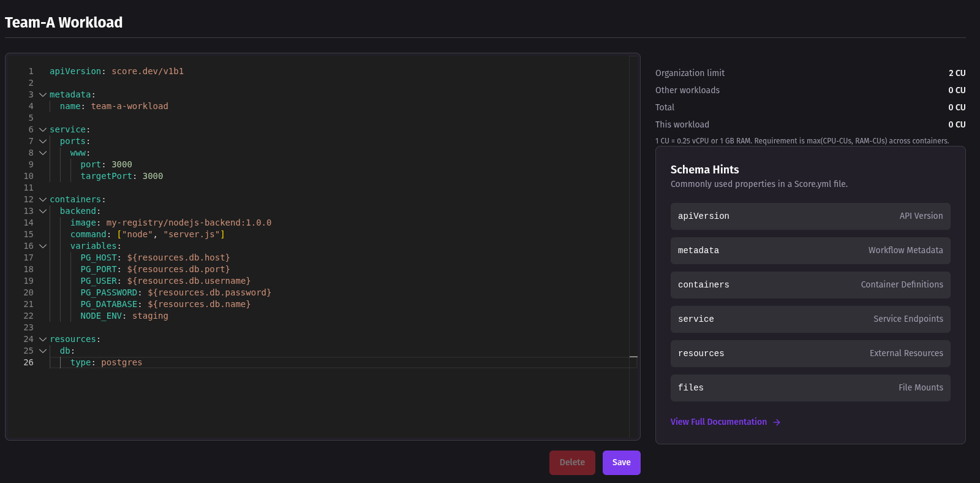Collapse the service section fold chevron

tap(43, 130)
